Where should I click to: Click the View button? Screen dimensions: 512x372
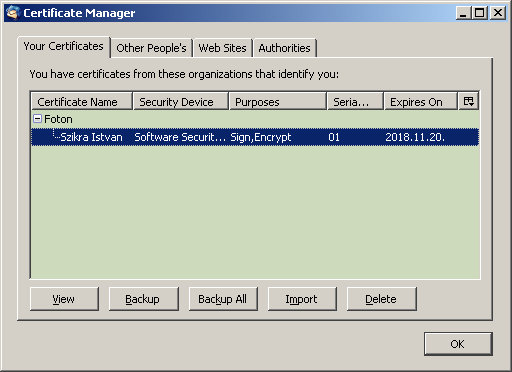click(64, 299)
